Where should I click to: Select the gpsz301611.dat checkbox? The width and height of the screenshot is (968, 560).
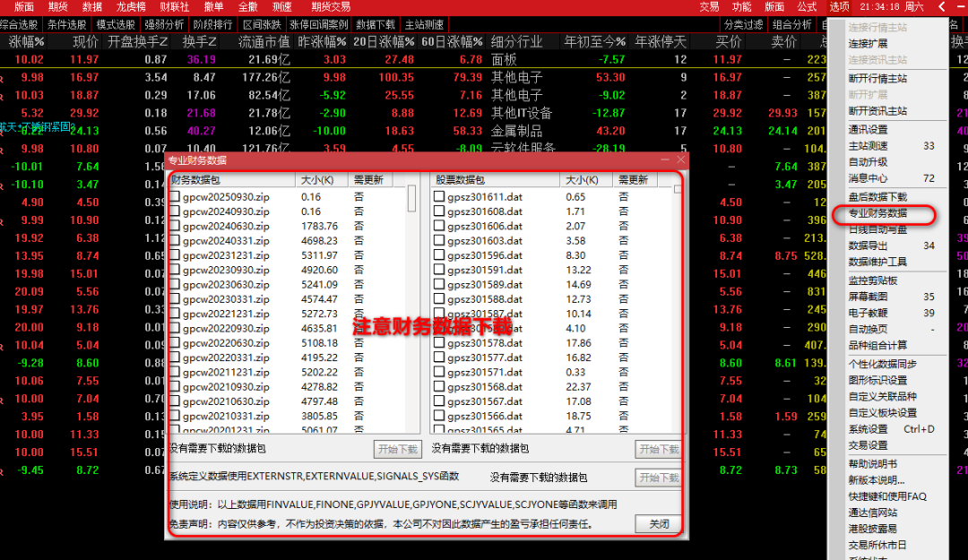coord(439,197)
